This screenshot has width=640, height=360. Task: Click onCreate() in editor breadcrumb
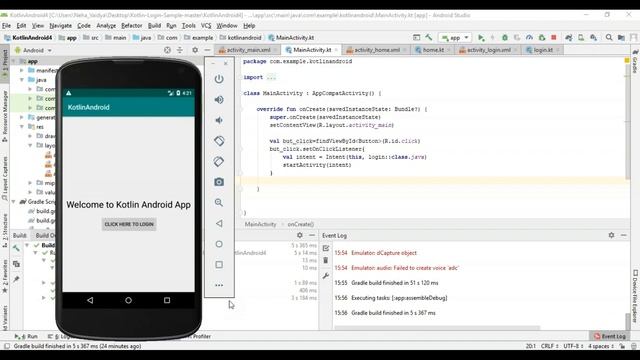click(301, 224)
